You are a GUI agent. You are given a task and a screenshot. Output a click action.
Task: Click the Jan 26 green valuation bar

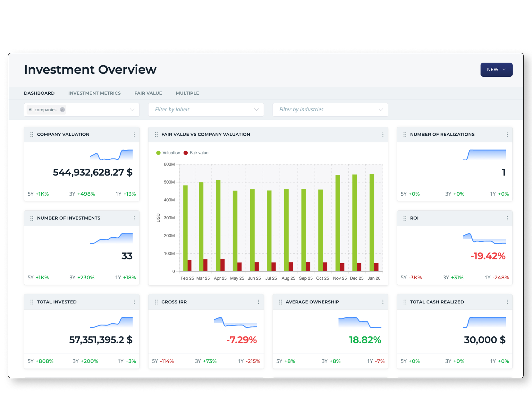click(x=372, y=221)
